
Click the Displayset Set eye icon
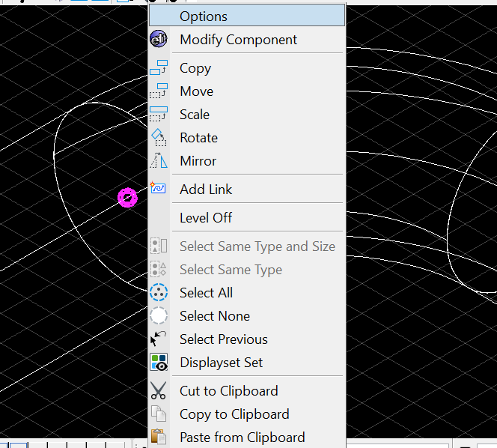click(159, 362)
